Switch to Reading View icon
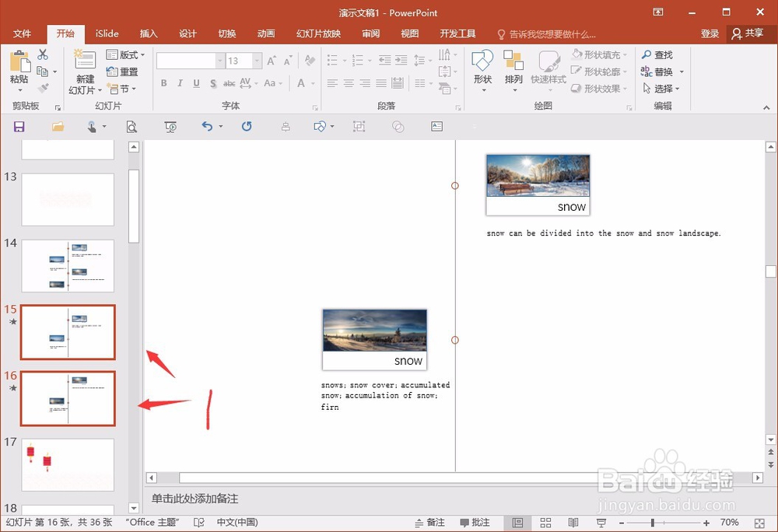 pyautogui.click(x=573, y=523)
